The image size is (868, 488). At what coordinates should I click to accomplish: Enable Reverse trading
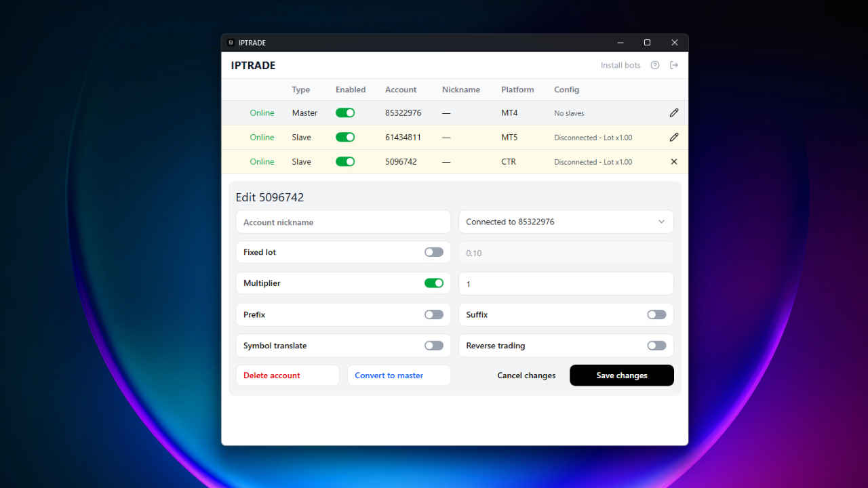[656, 345]
